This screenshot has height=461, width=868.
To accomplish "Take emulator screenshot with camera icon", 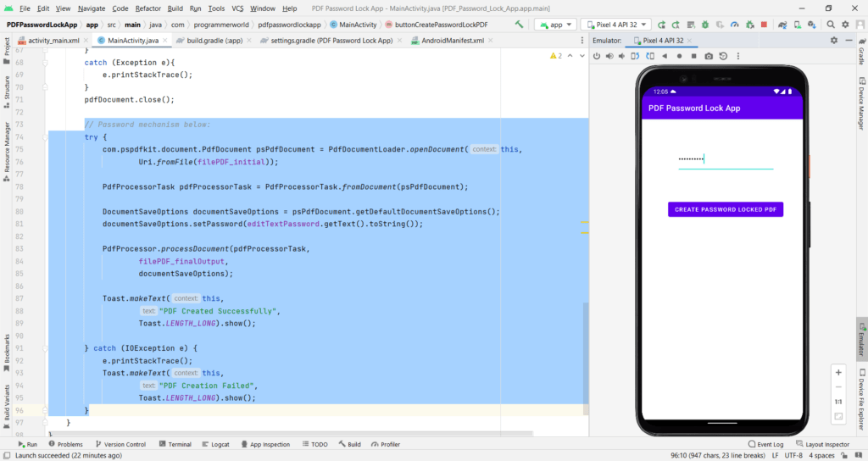I will pos(709,56).
